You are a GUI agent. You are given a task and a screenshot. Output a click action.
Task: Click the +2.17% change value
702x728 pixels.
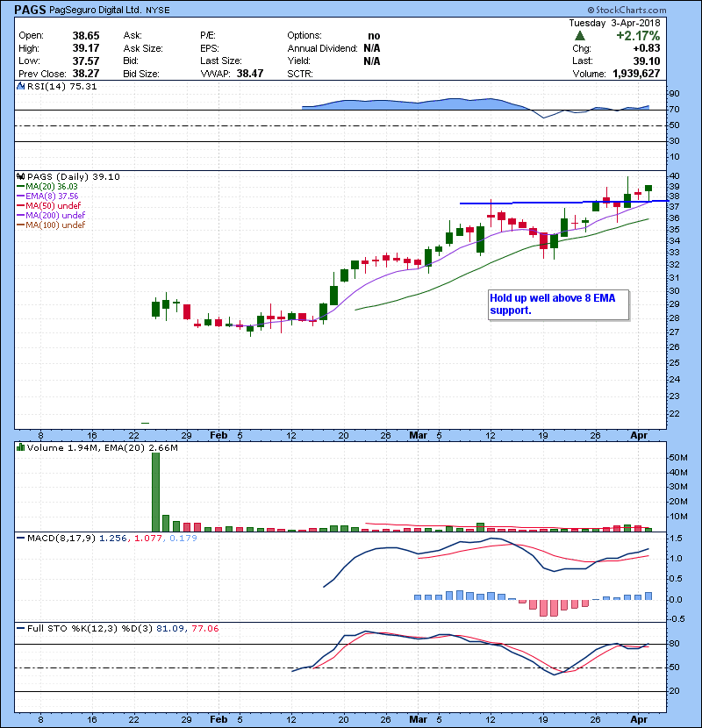click(638, 36)
